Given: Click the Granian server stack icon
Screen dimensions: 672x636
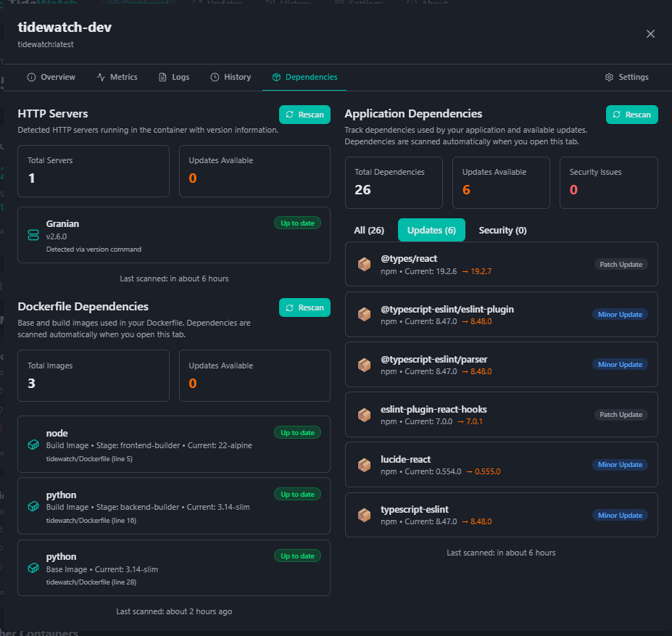Looking at the screenshot, I should [x=33, y=235].
